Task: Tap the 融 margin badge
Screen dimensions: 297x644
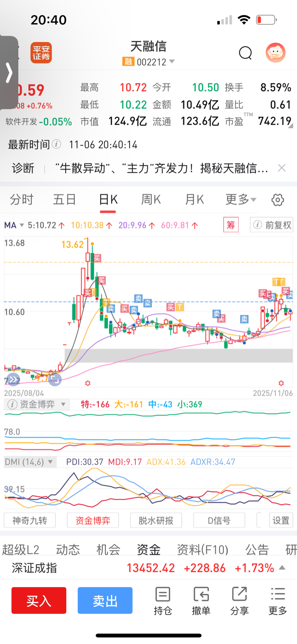Action: click(128, 62)
